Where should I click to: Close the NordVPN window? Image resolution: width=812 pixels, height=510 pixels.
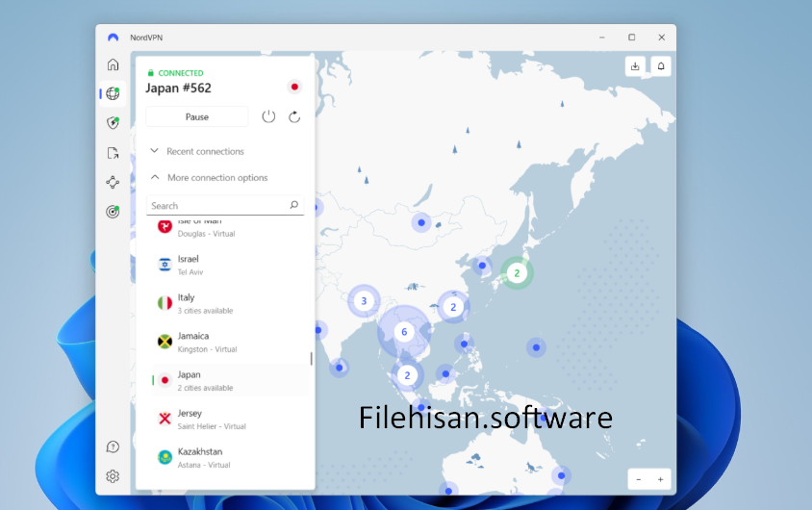[661, 38]
